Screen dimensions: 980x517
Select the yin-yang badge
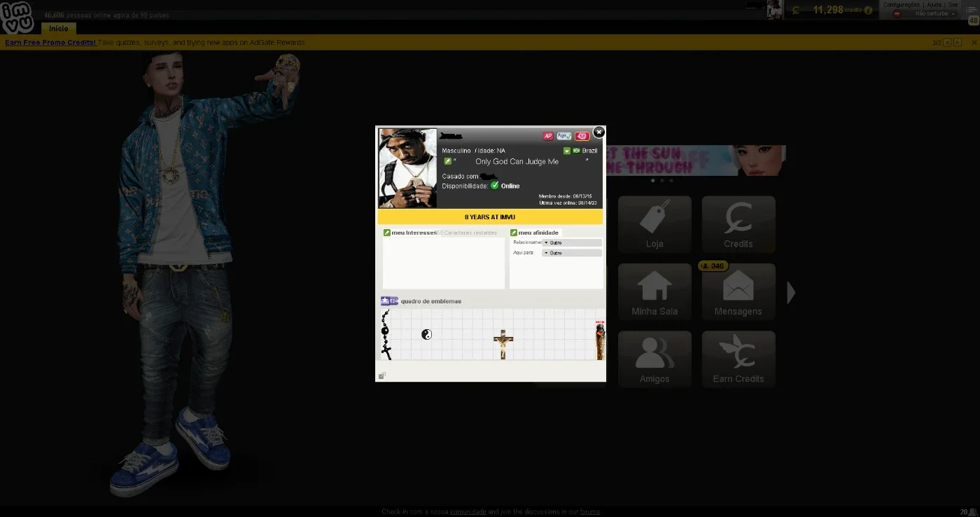pos(426,334)
